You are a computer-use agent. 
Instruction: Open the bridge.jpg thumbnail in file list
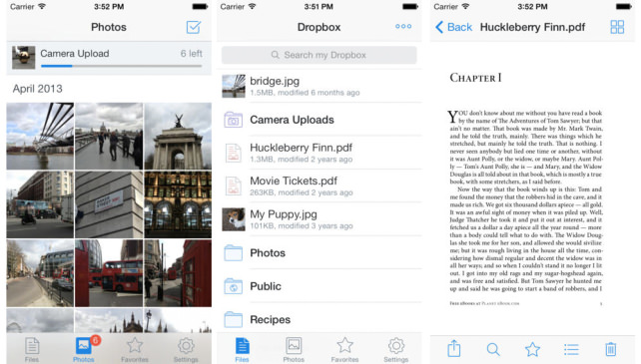point(234,86)
